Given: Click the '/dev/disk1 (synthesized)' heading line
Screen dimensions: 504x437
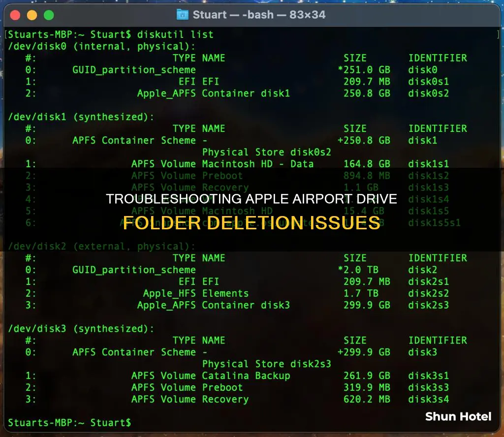Looking at the screenshot, I should click(81, 117).
